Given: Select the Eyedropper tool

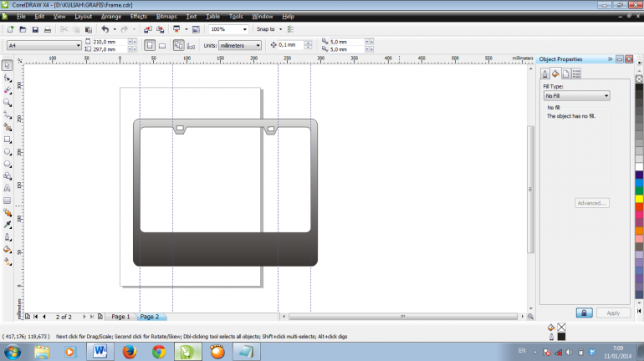Looking at the screenshot, I should click(x=7, y=225).
